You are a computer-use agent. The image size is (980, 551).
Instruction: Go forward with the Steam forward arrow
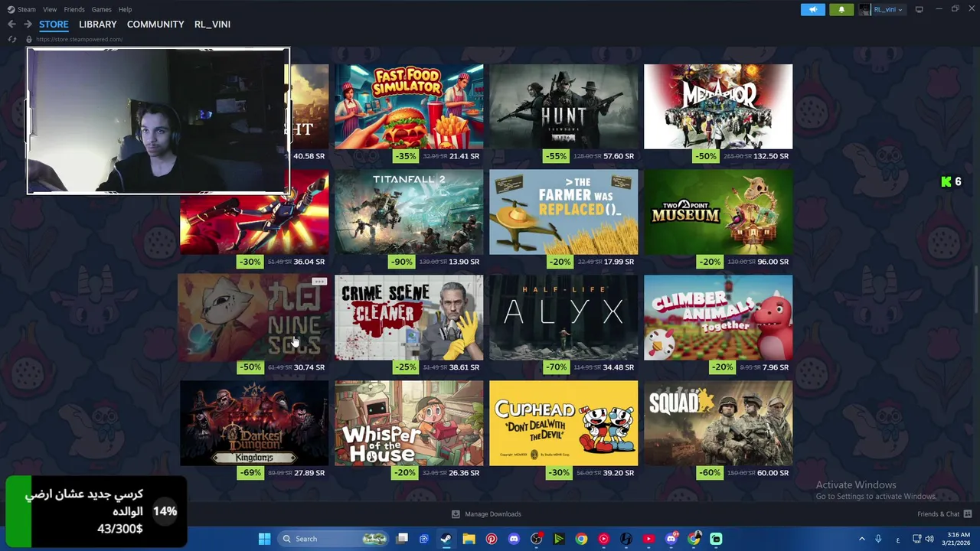(x=28, y=24)
